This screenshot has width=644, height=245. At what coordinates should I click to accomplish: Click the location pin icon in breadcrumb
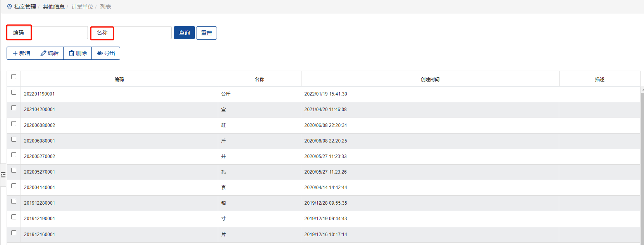point(10,7)
